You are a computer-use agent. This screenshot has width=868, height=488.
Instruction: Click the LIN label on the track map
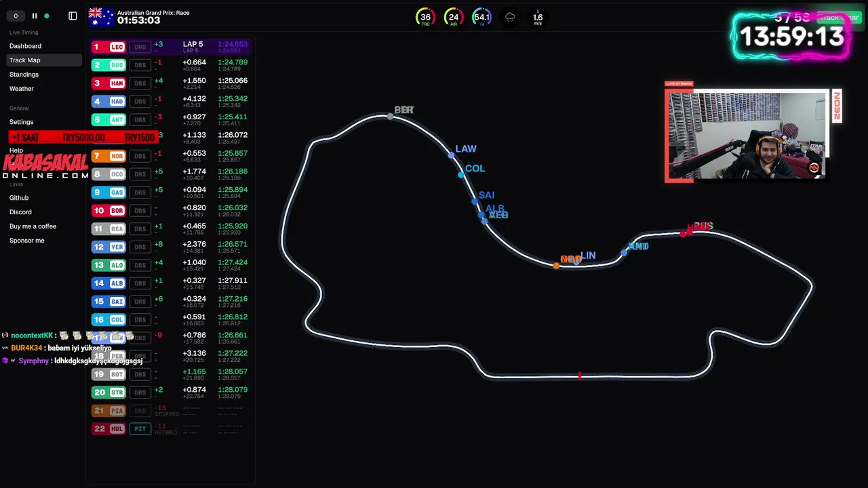pyautogui.click(x=588, y=256)
